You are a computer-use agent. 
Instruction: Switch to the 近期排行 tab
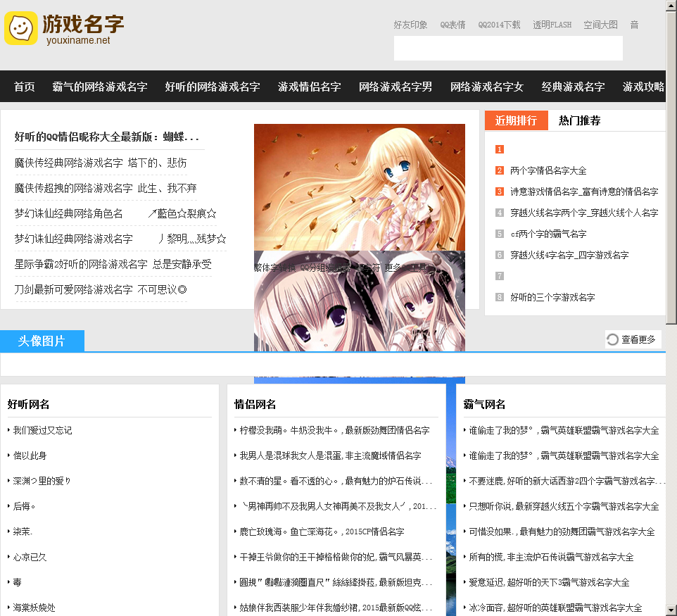tap(516, 120)
